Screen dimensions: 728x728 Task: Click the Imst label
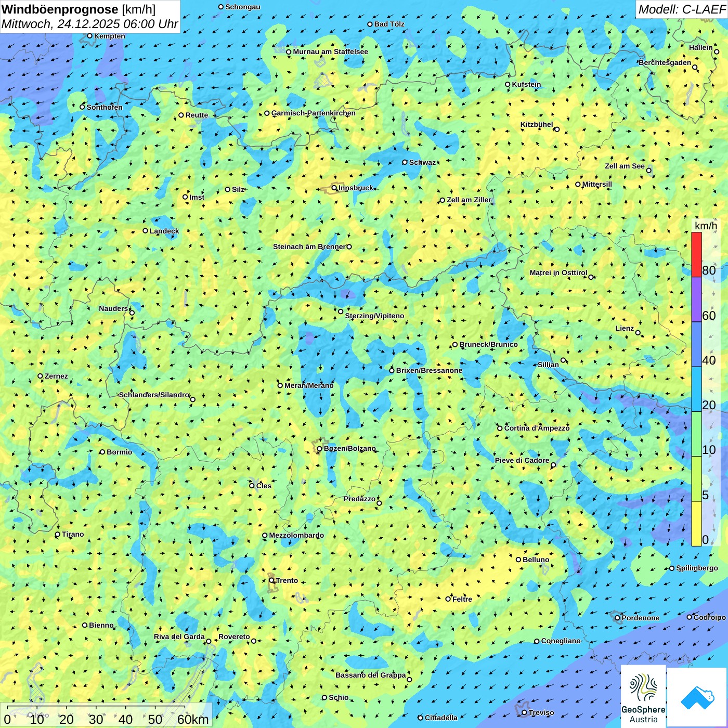197,197
